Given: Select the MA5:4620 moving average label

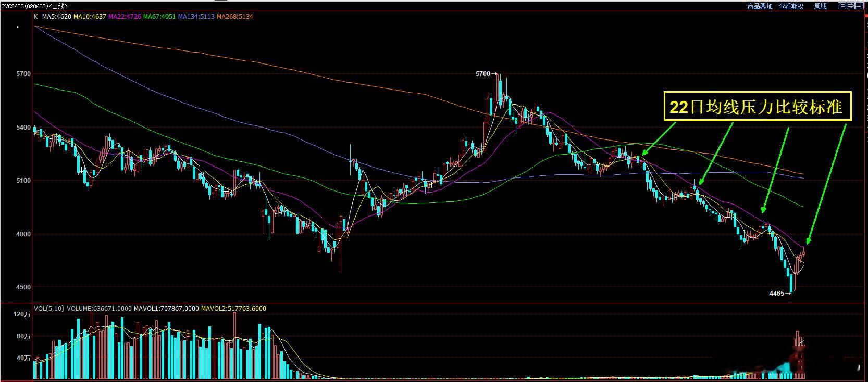Looking at the screenshot, I should (x=57, y=17).
